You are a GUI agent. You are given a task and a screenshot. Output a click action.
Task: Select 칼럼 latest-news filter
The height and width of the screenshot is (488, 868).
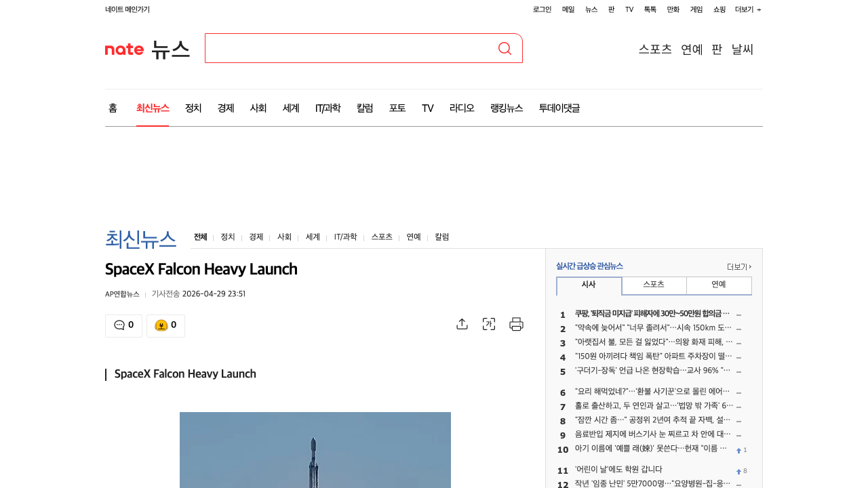(442, 237)
